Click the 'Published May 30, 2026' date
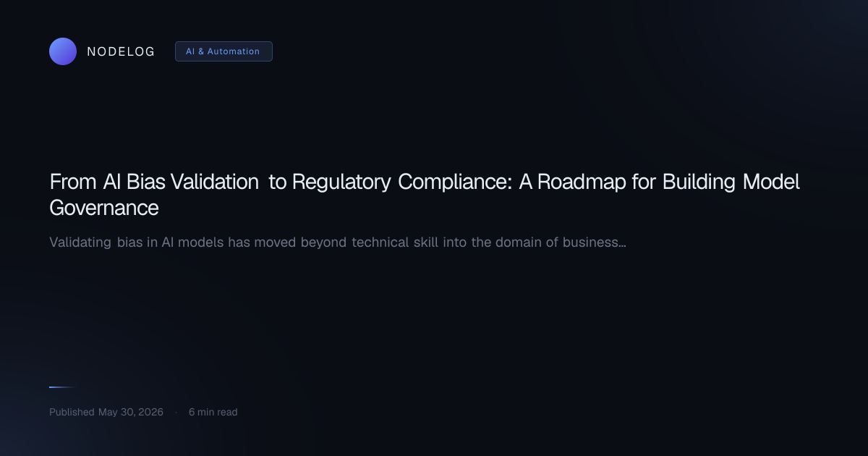The height and width of the screenshot is (456, 868). (x=106, y=412)
